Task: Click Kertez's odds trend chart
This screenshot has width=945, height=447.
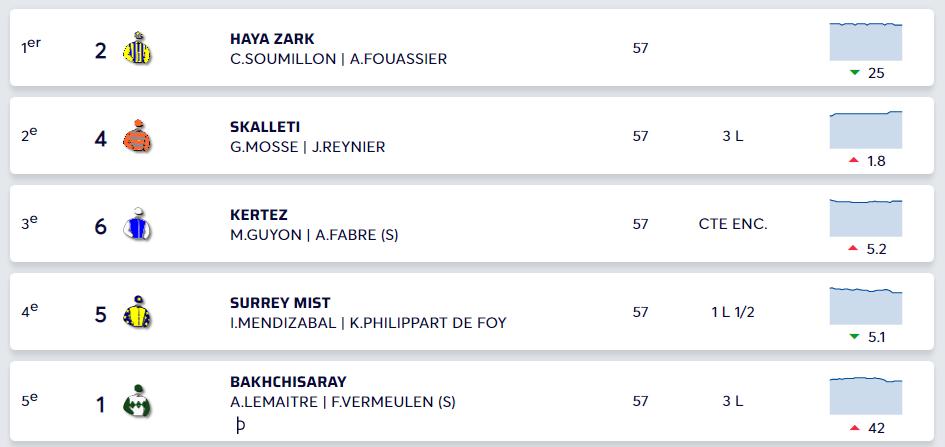Action: click(x=865, y=217)
